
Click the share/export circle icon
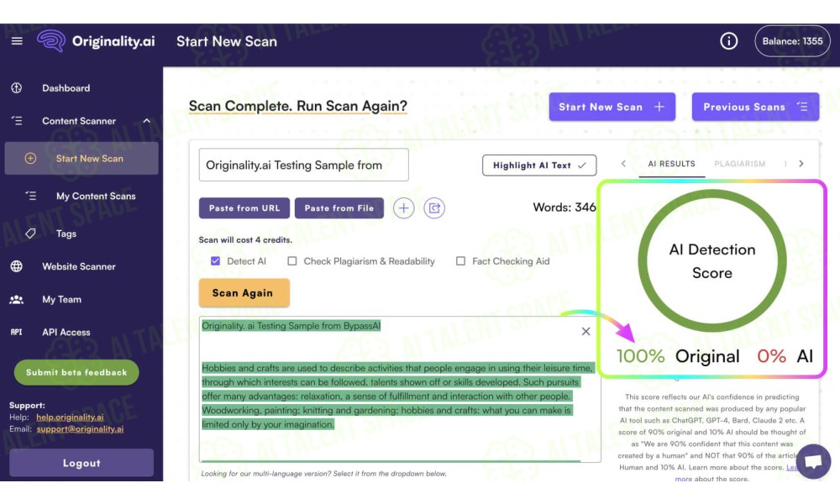click(x=434, y=207)
